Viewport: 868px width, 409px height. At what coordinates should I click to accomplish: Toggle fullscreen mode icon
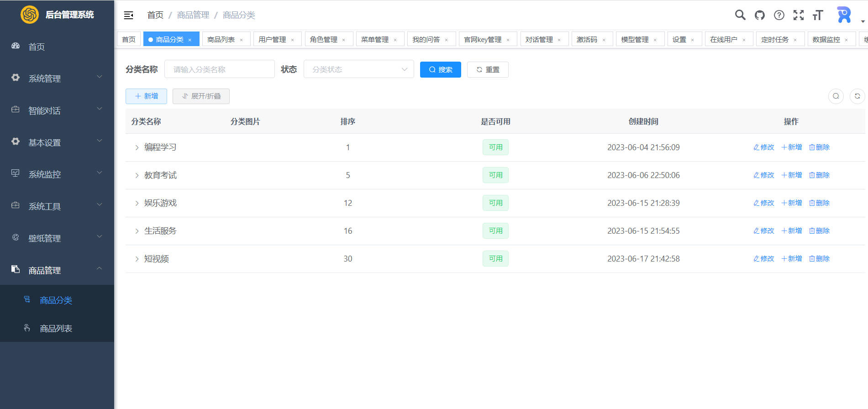click(x=798, y=15)
